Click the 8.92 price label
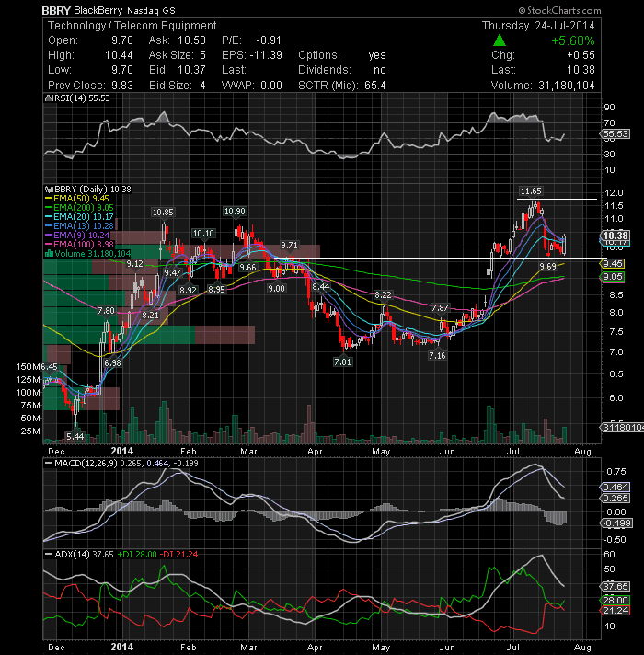The image size is (644, 655). 188,290
